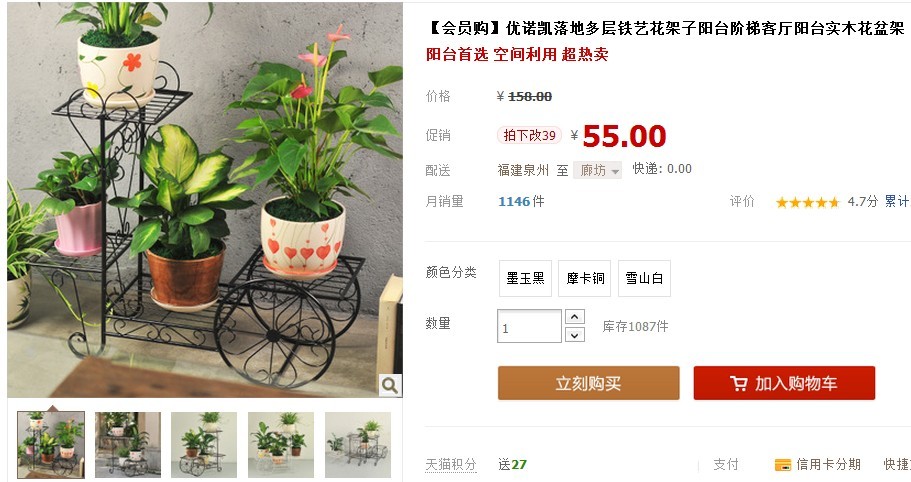Click the five-star rating icons
The image size is (911, 482).
pos(807,202)
